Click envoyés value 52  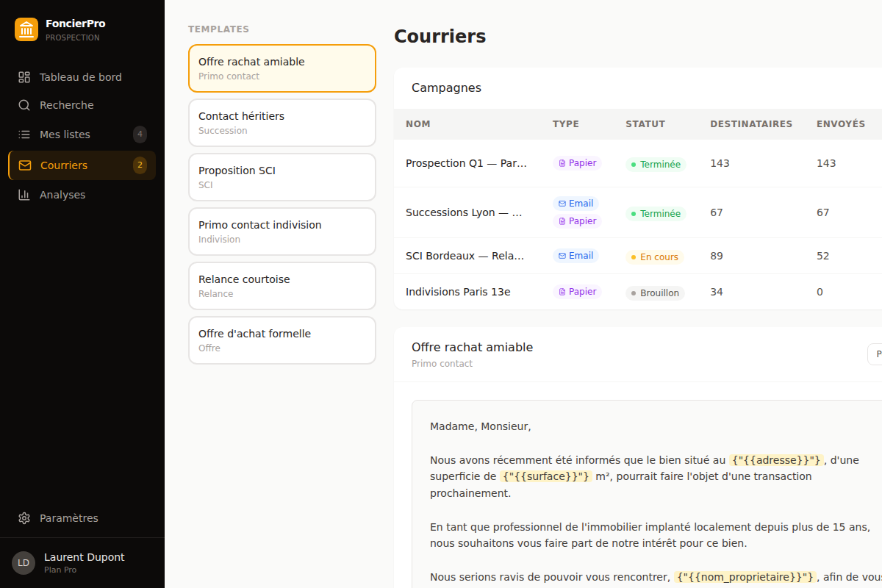(x=823, y=256)
